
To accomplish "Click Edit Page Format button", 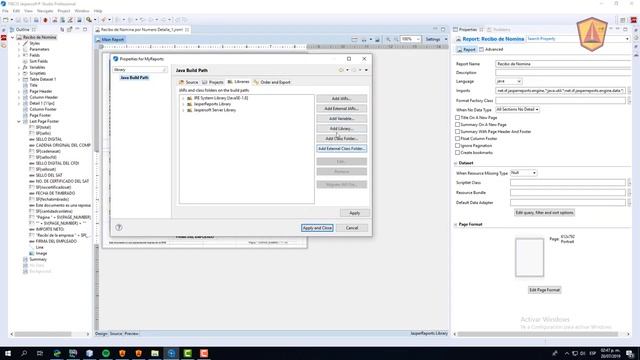I will pyautogui.click(x=544, y=290).
